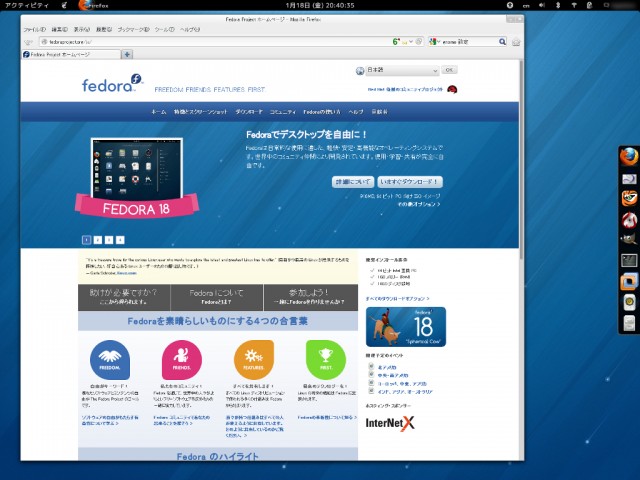640x480 pixels.
Task: Open the orange eye icon in the dock
Action: click(629, 199)
